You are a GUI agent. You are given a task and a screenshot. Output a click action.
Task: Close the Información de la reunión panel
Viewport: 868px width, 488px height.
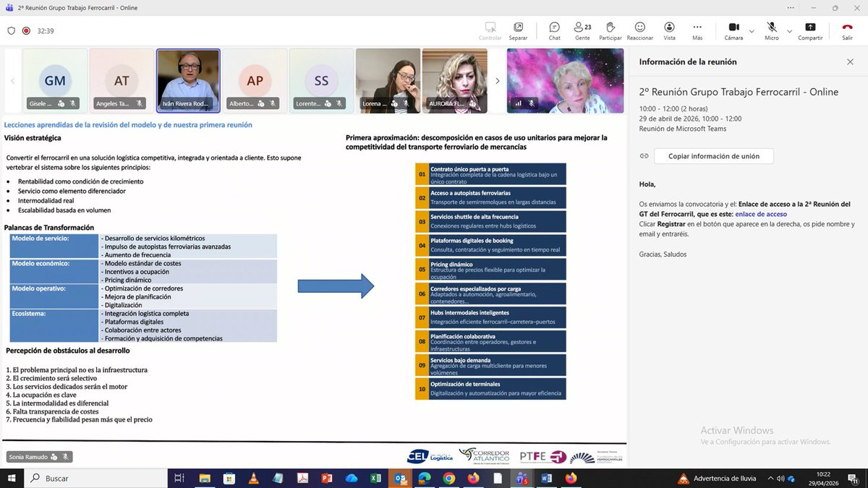coord(850,62)
